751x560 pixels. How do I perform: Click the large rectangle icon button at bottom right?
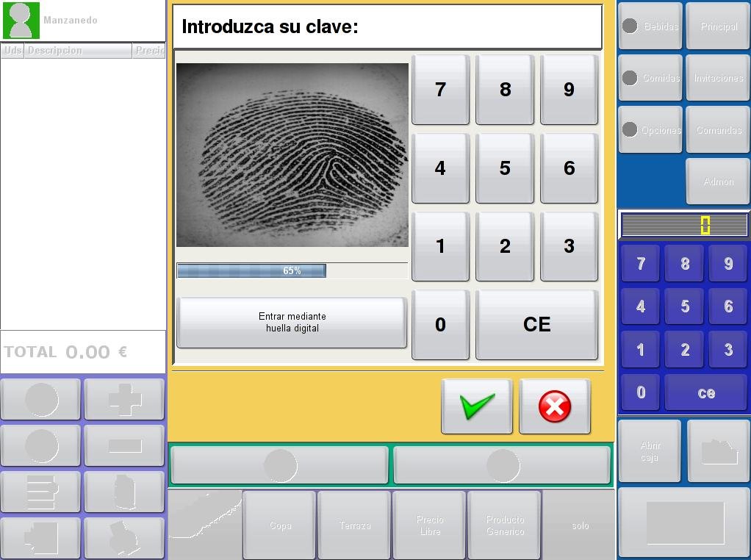point(684,523)
